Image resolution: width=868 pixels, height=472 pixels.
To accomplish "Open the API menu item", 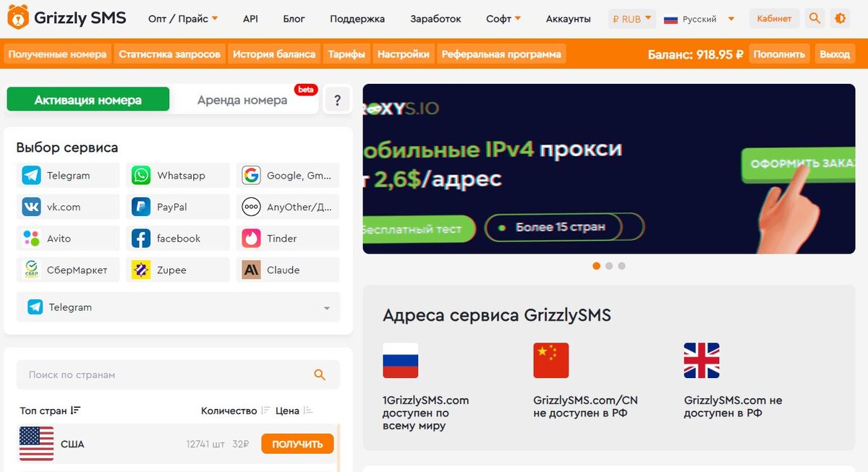I will 250,19.
